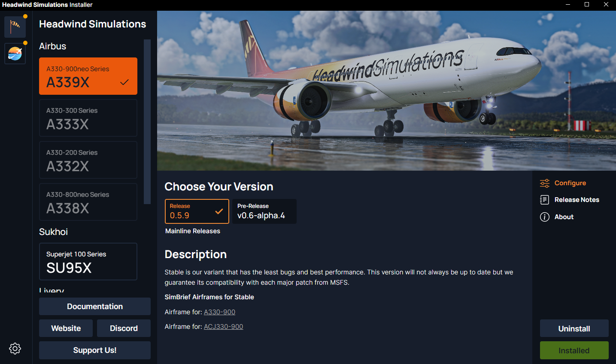Click checkmark on the A339X card

[x=124, y=82]
